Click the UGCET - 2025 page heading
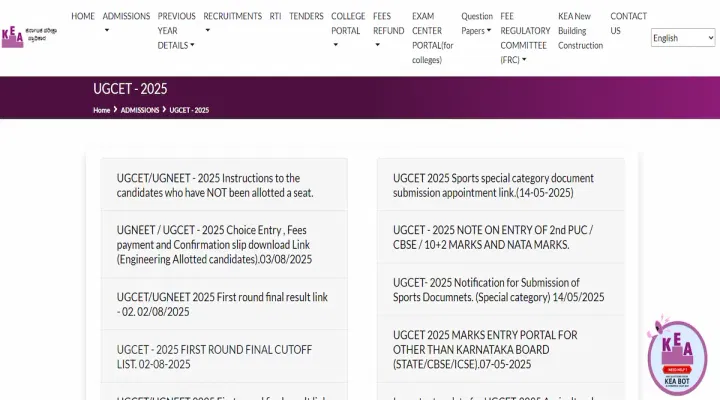Screen dimensions: 720x400 coord(130,89)
